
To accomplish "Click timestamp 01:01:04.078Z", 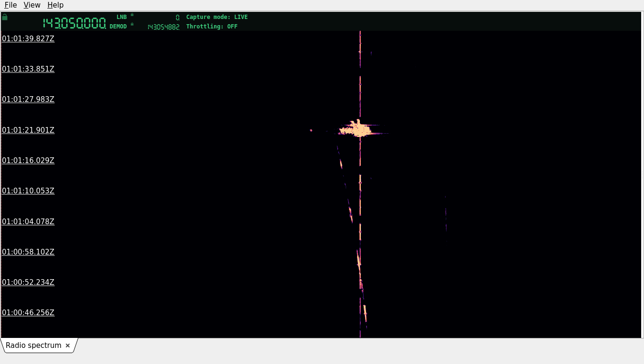I will 28,222.
